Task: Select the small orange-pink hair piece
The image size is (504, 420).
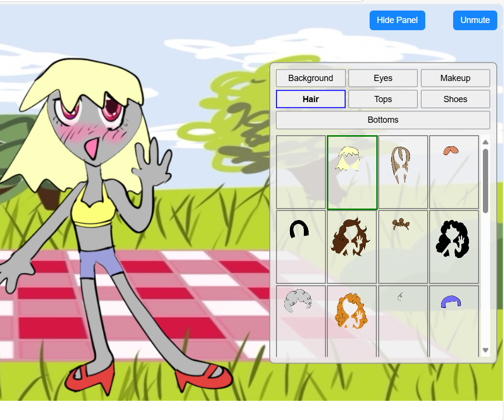Action: pos(454,173)
